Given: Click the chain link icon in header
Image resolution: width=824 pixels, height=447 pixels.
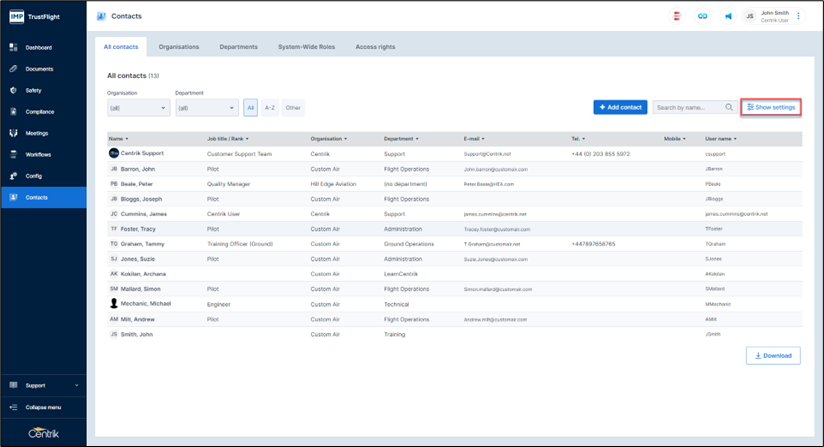Looking at the screenshot, I should (x=702, y=17).
